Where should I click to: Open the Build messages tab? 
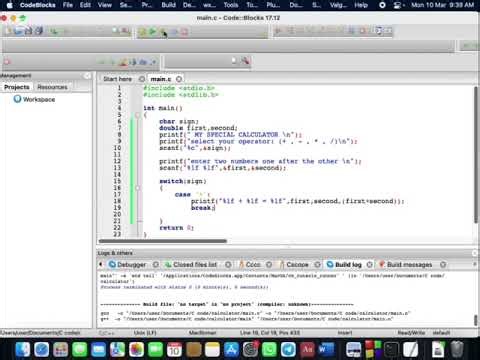pyautogui.click(x=410, y=265)
